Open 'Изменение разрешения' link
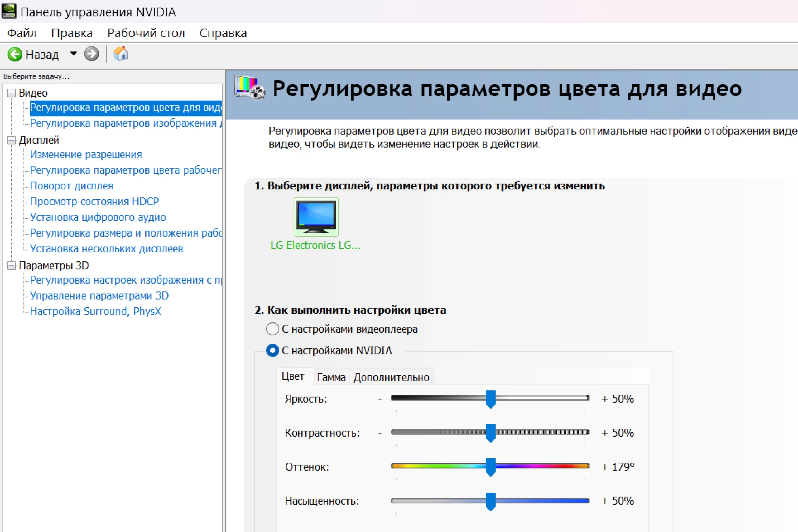Viewport: 798px width, 532px height. [x=86, y=155]
